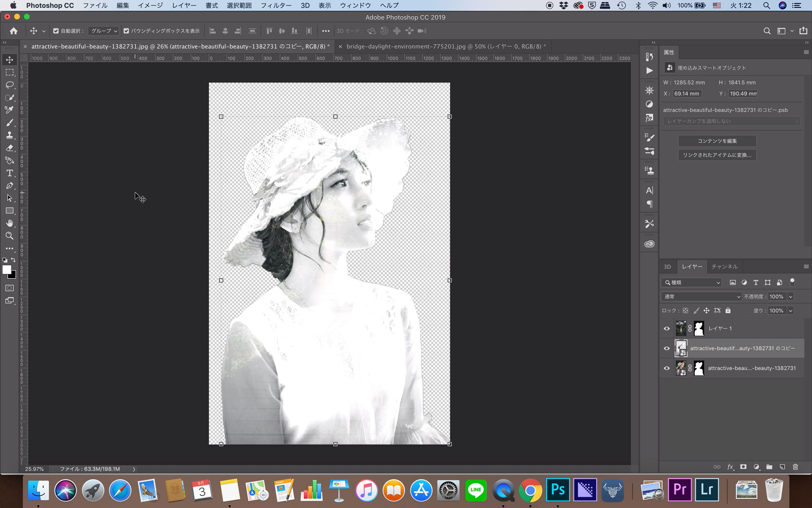The height and width of the screenshot is (508, 812).
Task: Select the Quick Selection tool
Action: click(9, 97)
